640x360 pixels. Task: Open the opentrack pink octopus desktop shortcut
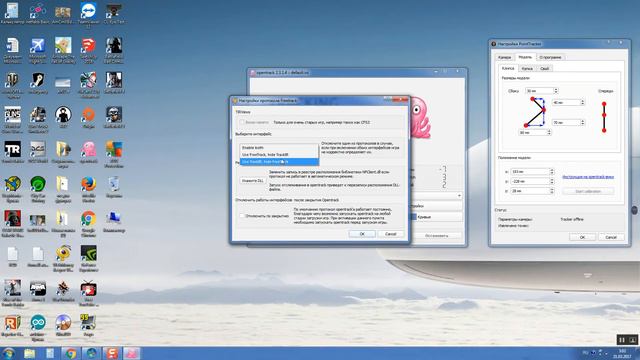88,152
